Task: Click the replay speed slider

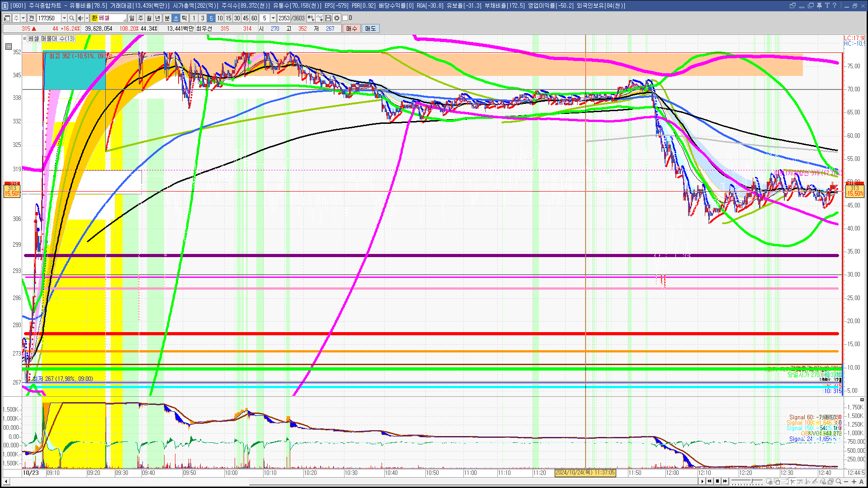Action: pyautogui.click(x=747, y=481)
